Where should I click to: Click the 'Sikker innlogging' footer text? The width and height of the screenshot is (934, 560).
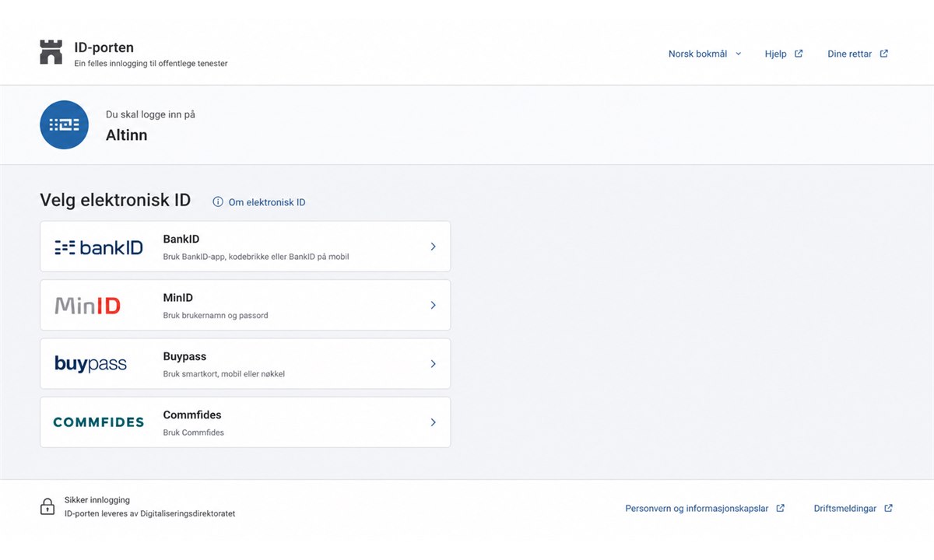[97, 500]
